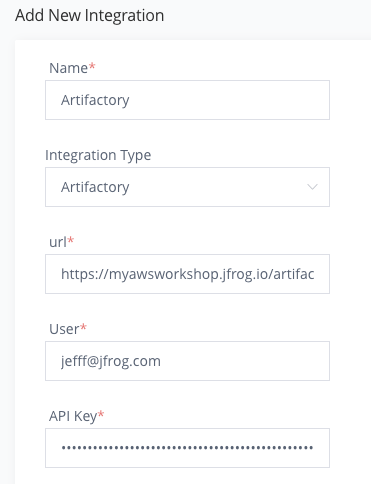The image size is (371, 484).
Task: Open the Integration Type combo box
Action: click(x=187, y=187)
